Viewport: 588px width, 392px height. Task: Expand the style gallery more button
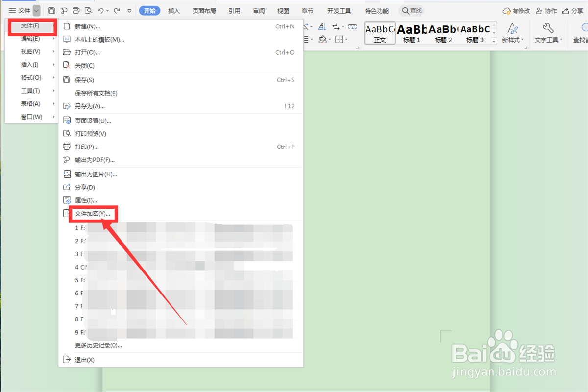point(494,41)
